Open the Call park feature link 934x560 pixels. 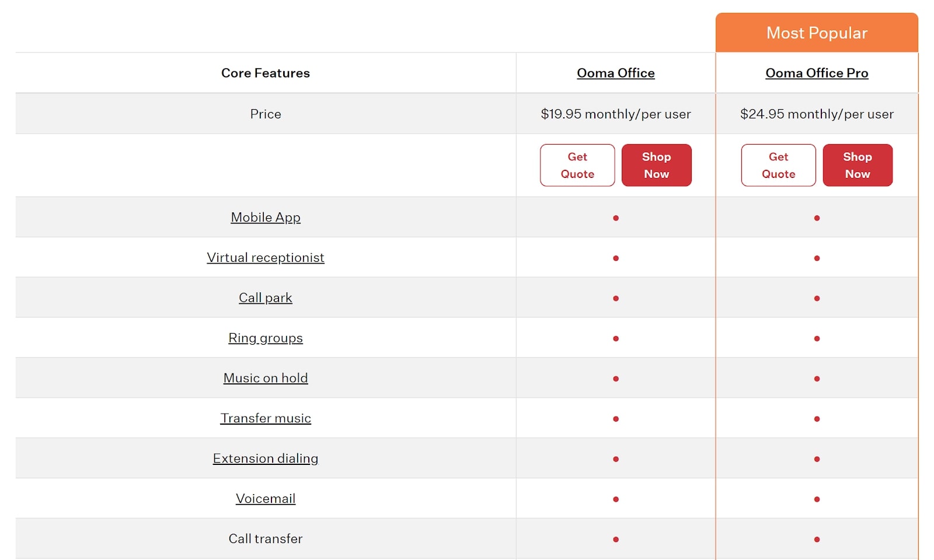click(266, 297)
